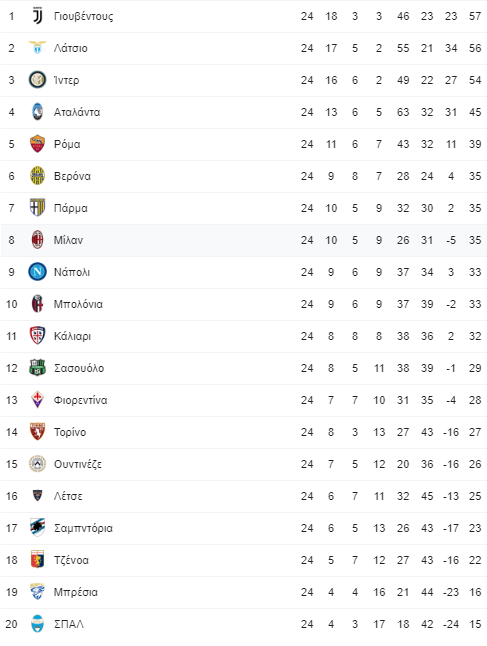Screen dimensions: 487x646
Task: Select the Σαμπντόρια team name
Action: click(x=83, y=528)
